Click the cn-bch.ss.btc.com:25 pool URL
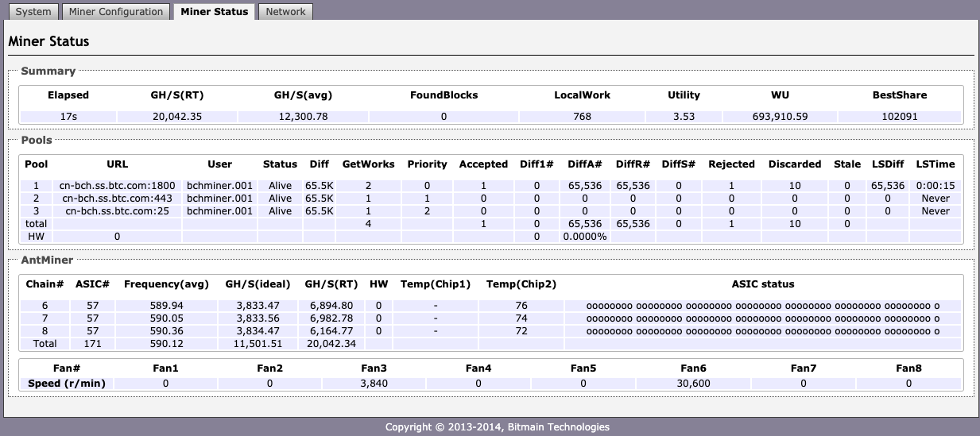This screenshot has width=980, height=436. click(x=117, y=211)
